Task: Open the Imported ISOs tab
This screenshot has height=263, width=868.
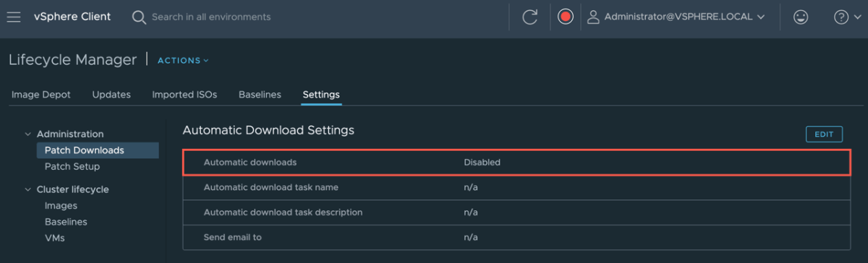Action: [x=184, y=95]
